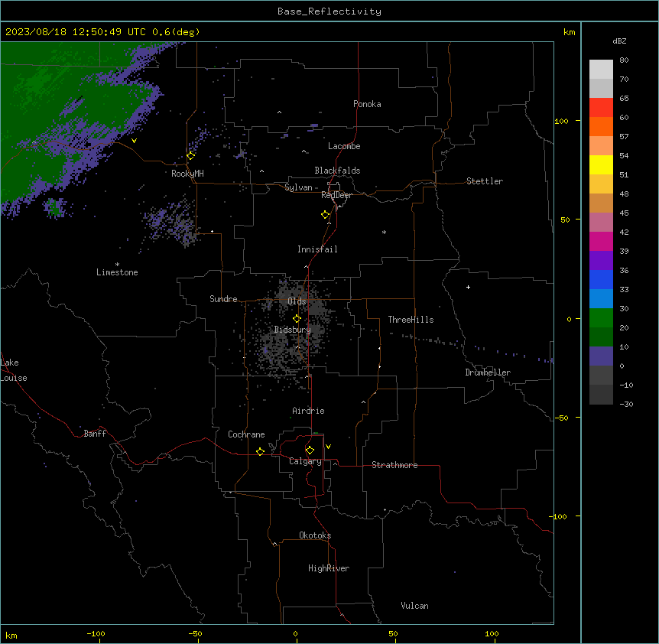Click the Stettler label
The image size is (659, 644).
(x=485, y=181)
